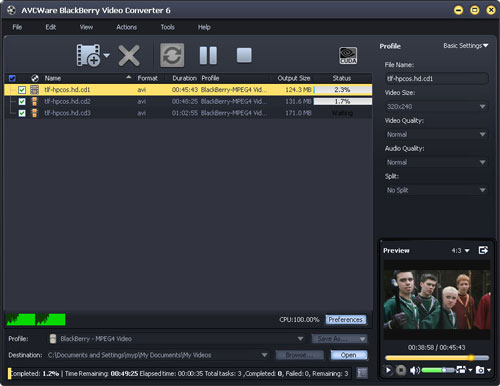
Task: Sort by Status column header
Action: pos(342,78)
